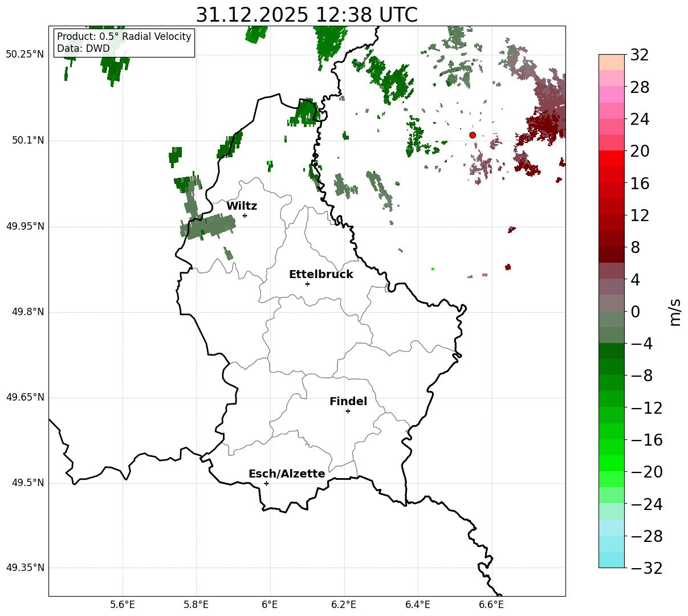Screen dimensions: 688x616
Task: Click the cyan swatch ending the colorbar
Action: pyautogui.click(x=612, y=560)
